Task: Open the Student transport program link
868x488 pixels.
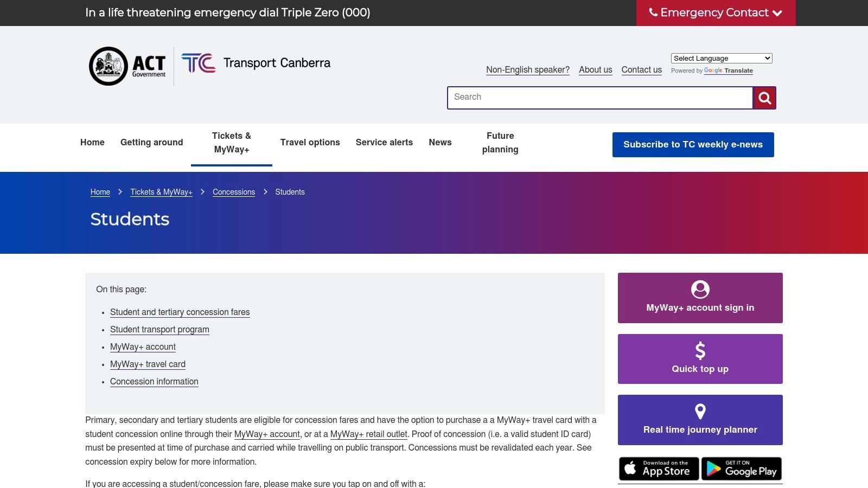Action: click(x=159, y=330)
